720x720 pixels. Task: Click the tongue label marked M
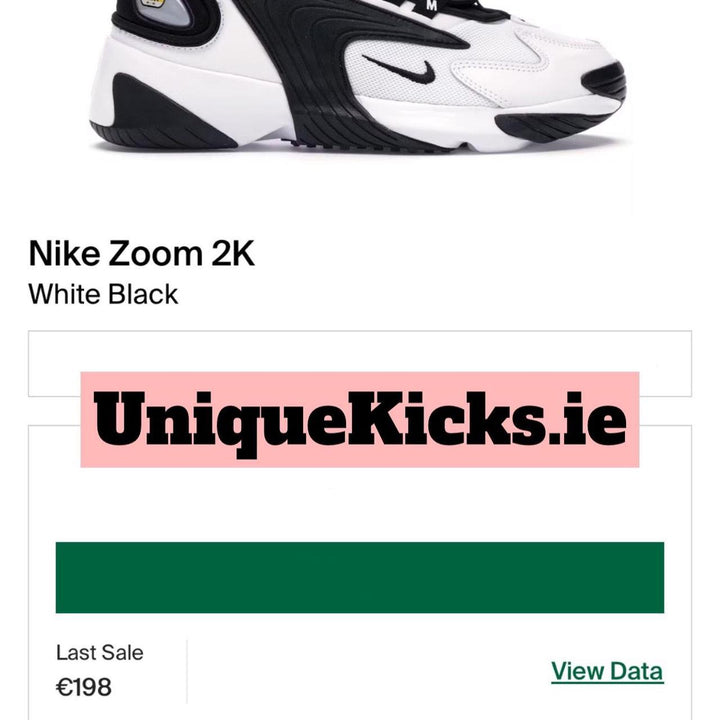tap(431, 6)
